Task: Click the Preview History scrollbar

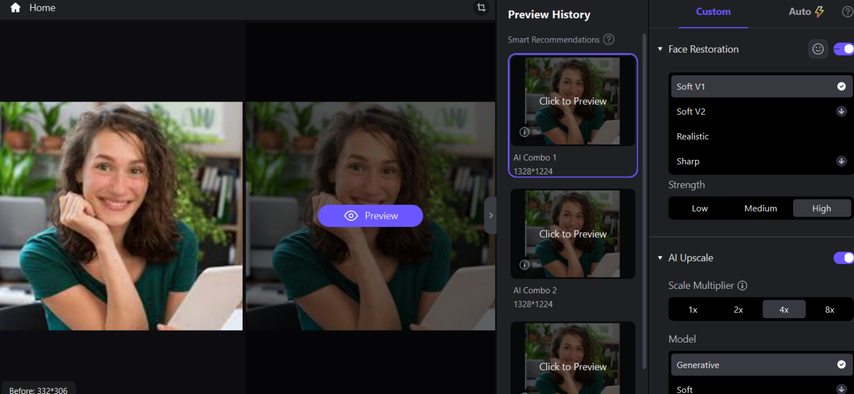Action: click(645, 201)
